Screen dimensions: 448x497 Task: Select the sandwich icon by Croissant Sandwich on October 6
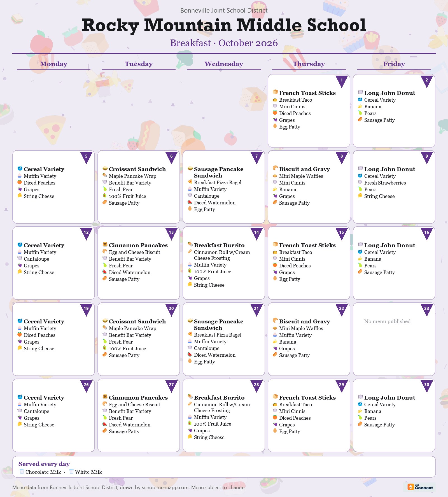pos(105,168)
